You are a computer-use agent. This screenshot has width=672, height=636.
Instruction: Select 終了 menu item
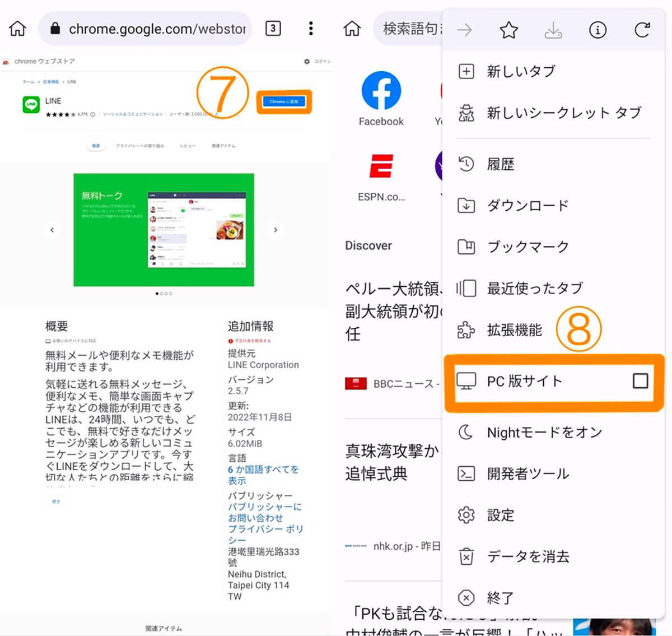(x=553, y=598)
